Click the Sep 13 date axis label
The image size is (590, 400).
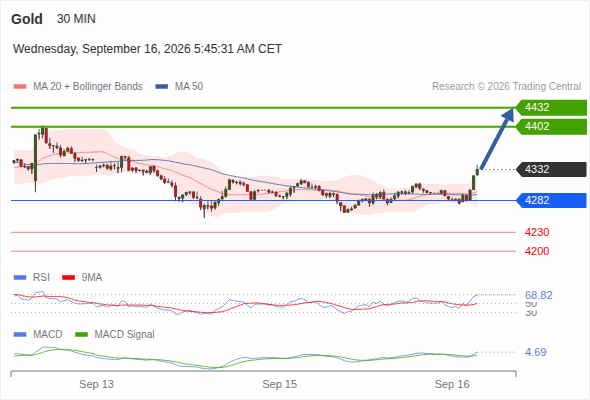[x=96, y=384]
